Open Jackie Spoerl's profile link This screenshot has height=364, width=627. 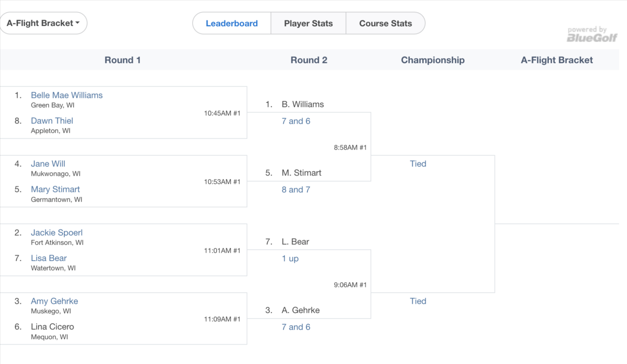[56, 233]
